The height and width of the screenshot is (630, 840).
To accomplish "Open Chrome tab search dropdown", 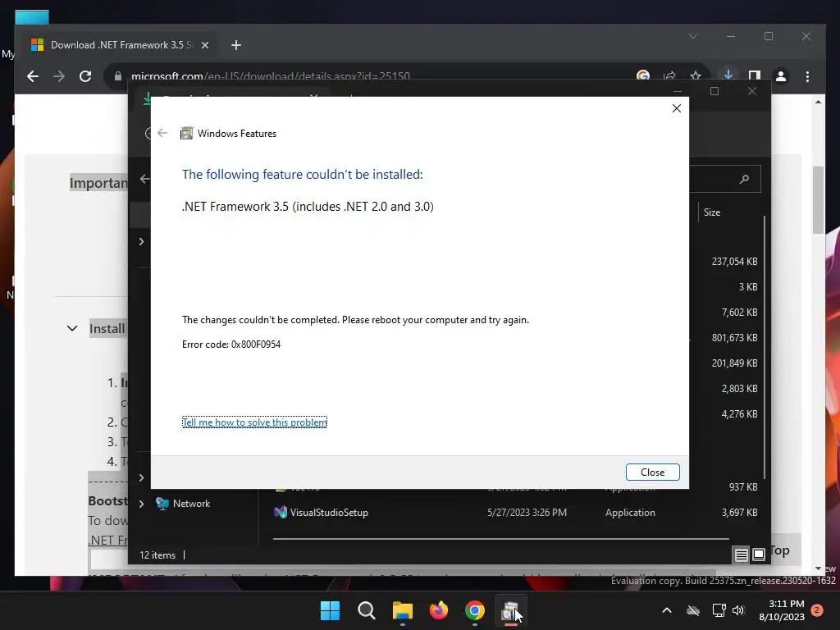I will (x=693, y=36).
